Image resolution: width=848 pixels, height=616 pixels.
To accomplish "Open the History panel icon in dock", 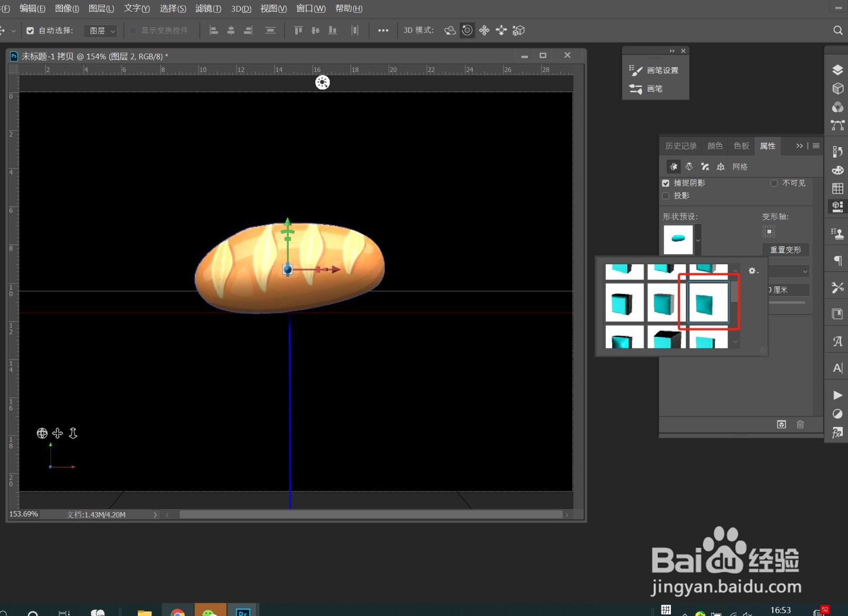I will pos(837,151).
